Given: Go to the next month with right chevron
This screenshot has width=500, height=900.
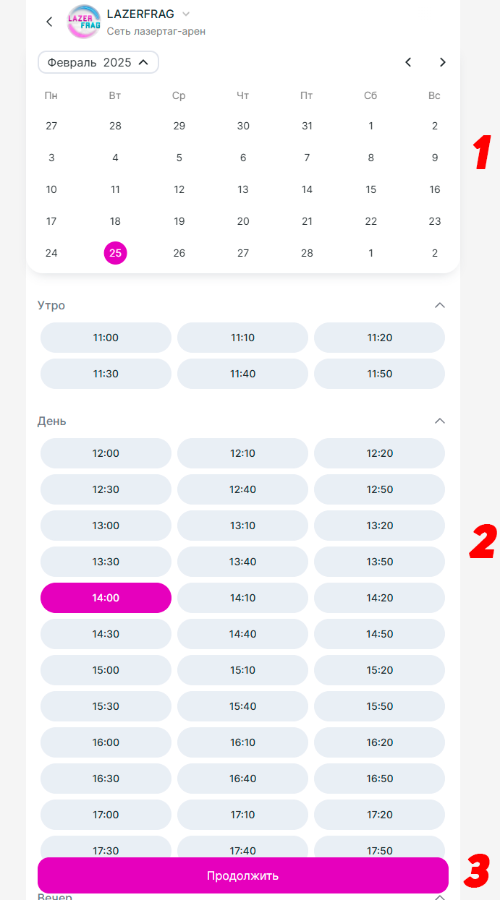Looking at the screenshot, I should pos(443,63).
